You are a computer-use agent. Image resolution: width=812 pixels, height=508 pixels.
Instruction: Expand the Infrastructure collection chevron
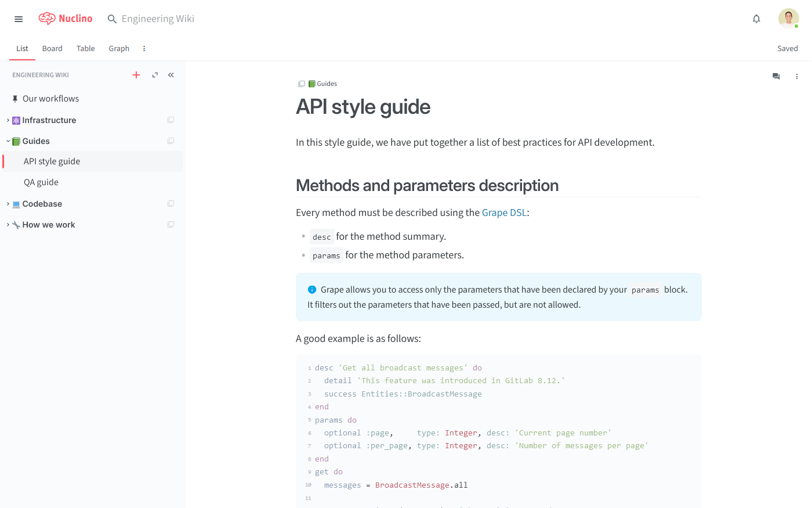click(x=8, y=120)
